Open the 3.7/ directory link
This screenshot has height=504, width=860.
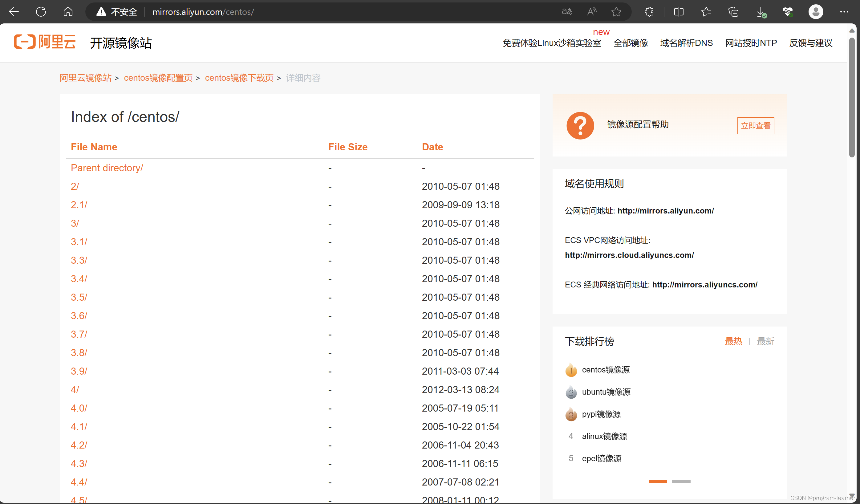pos(79,334)
